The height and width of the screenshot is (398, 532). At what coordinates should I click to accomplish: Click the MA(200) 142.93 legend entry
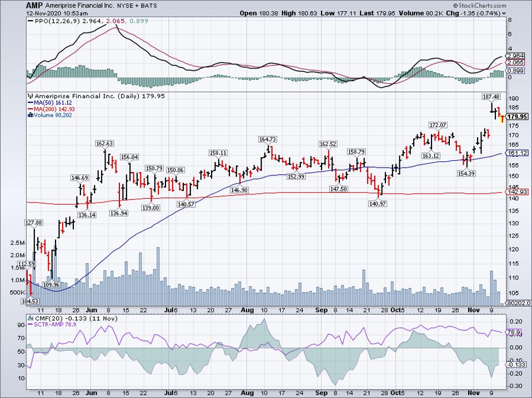(51, 109)
